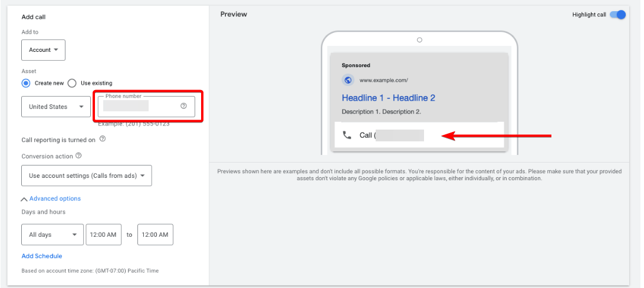Select the Create new radio button

point(26,83)
